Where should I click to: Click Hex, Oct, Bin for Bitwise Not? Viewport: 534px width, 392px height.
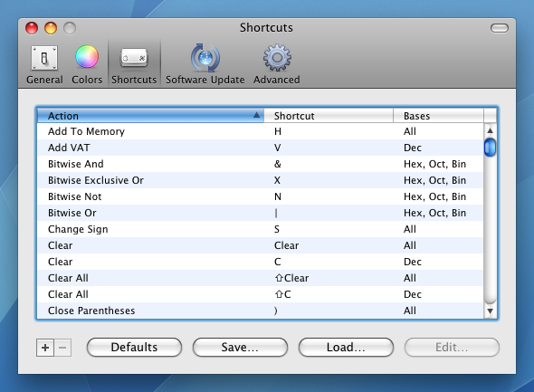[435, 196]
